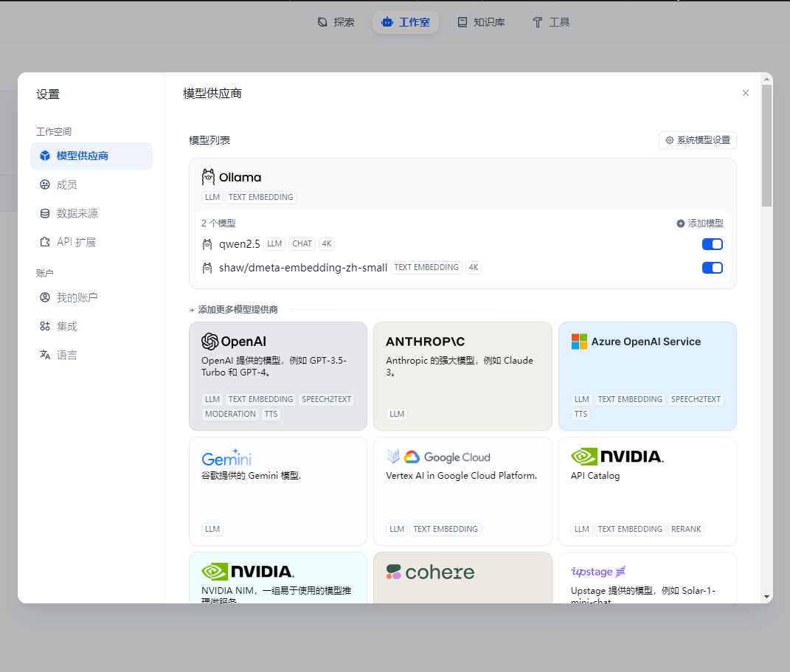Click the NVIDIA NIM logo
The width and height of the screenshot is (790, 672).
pos(248,572)
